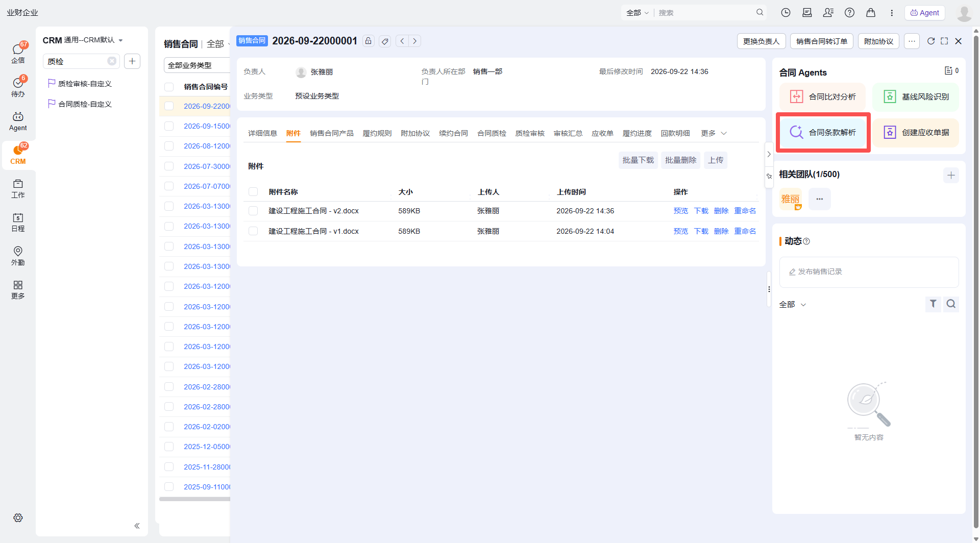Open the 待办 to-do sidebar icon
The height and width of the screenshot is (543, 980).
pos(18,86)
